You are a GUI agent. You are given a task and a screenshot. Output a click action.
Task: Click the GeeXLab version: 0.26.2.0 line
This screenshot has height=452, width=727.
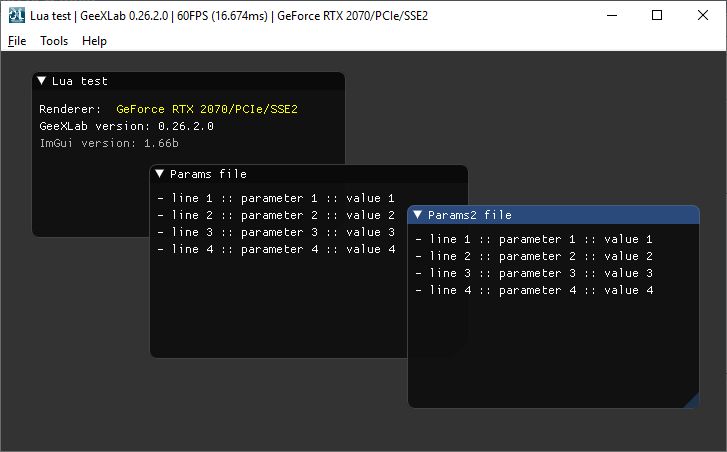point(127,126)
